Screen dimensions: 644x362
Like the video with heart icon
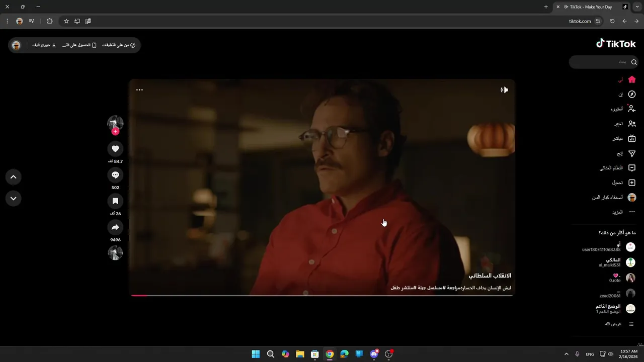point(115,149)
